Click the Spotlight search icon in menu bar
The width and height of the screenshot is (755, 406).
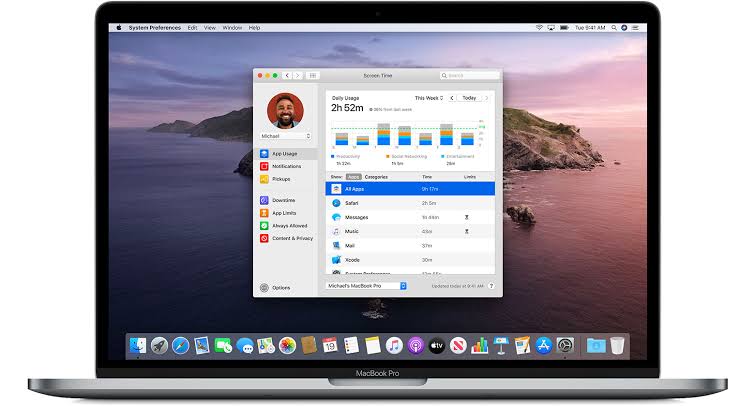point(614,28)
